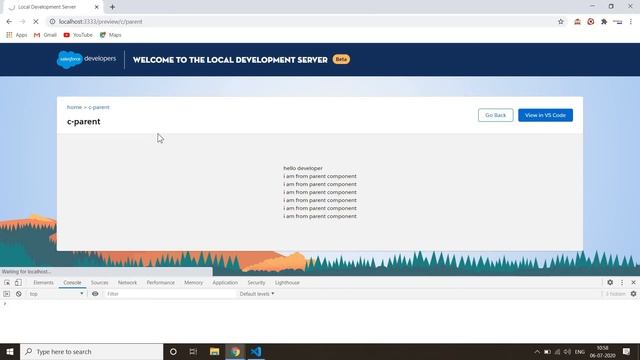Screen dimensions: 640x360
Task: Open the Default levels dropdown
Action: [x=257, y=294]
